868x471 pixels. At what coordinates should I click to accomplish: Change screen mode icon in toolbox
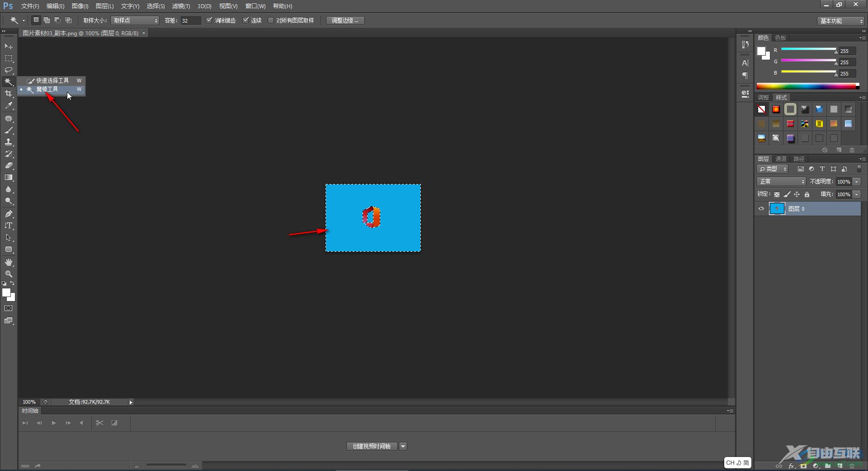point(9,320)
